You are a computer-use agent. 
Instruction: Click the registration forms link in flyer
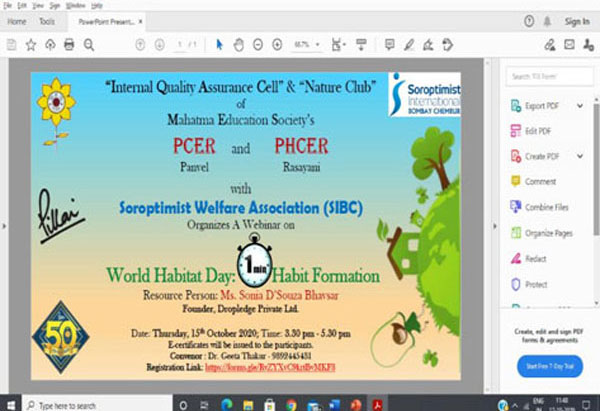point(270,367)
